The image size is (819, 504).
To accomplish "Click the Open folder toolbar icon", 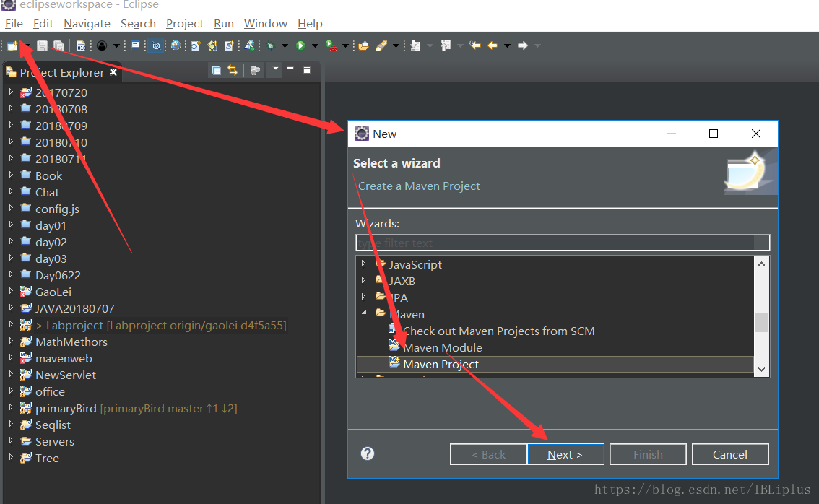I will (x=363, y=46).
